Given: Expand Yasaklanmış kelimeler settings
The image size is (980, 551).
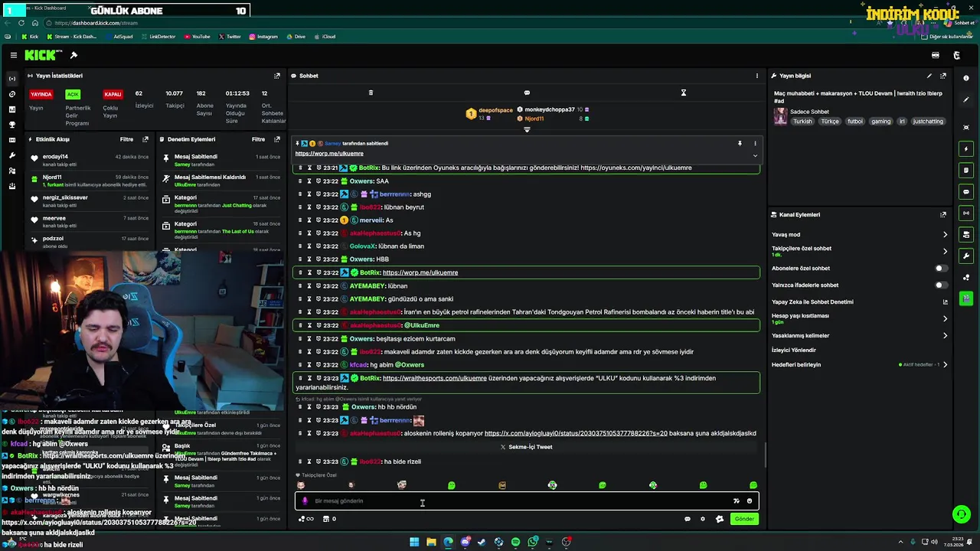Looking at the screenshot, I should pyautogui.click(x=945, y=335).
